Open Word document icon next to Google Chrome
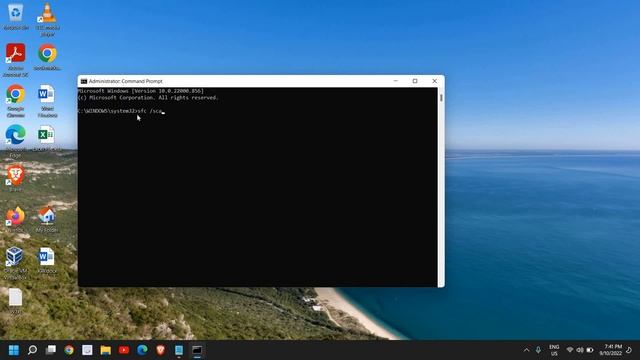The image size is (640, 360). 47,100
